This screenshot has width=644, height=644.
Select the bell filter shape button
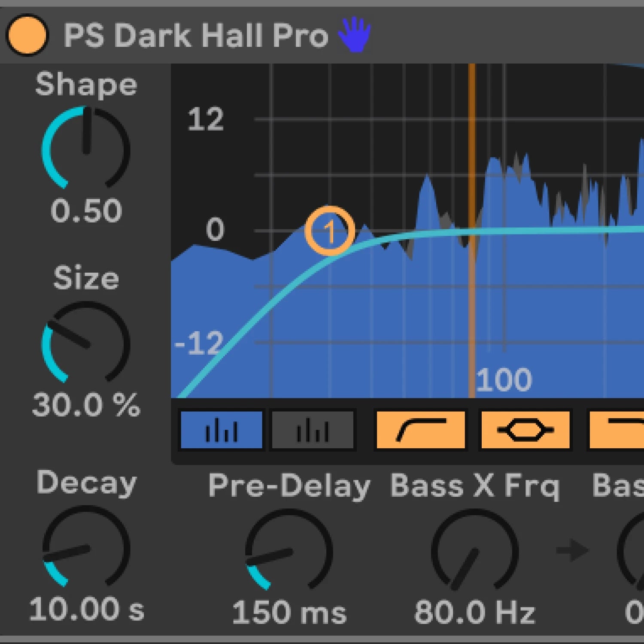click(525, 430)
